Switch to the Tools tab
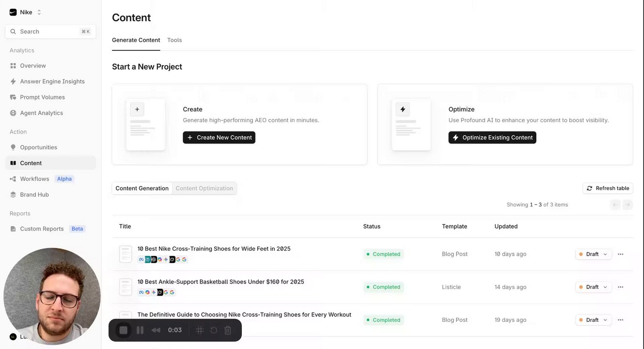Screen dimensions: 644x349 [174, 40]
